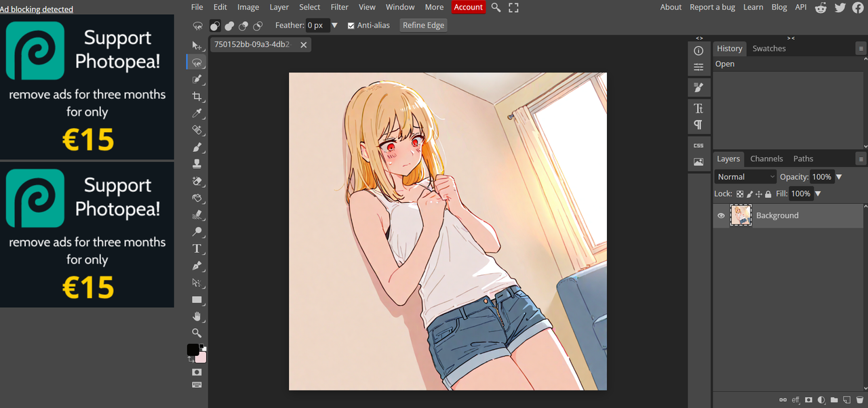Add layer effects with eff button
The image size is (868, 408).
click(x=796, y=400)
